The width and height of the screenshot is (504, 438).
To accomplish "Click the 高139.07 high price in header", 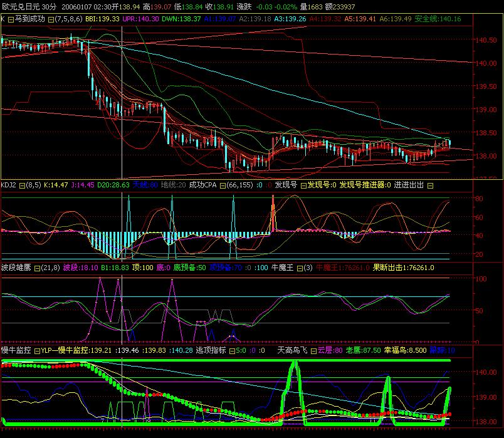I will pyautogui.click(x=157, y=7).
